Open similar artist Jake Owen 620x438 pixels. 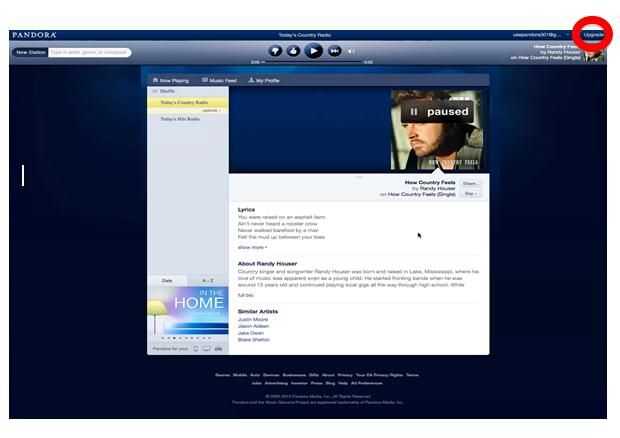coord(251,333)
